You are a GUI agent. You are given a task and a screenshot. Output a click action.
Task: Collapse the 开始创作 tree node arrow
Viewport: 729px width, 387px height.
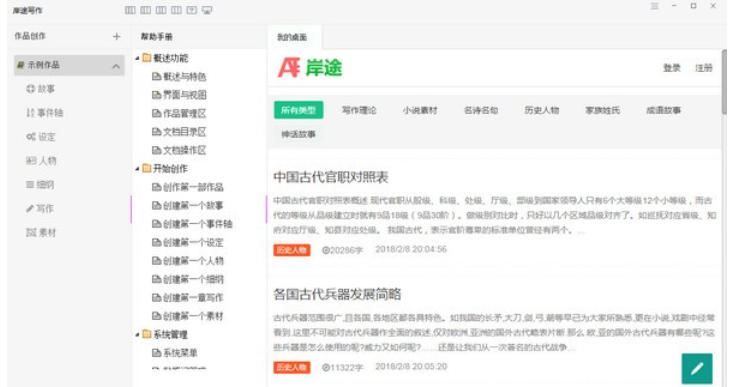coord(138,168)
